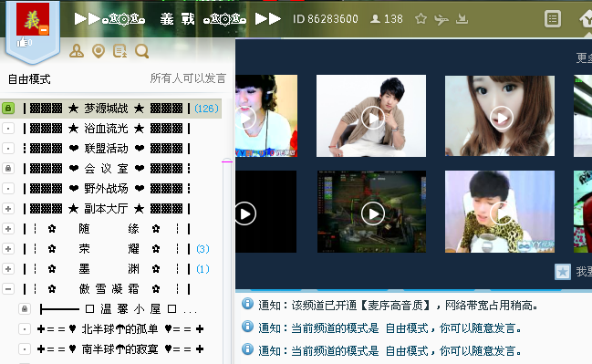Enter the 北半球的孤单 sub-channel

click(120, 329)
